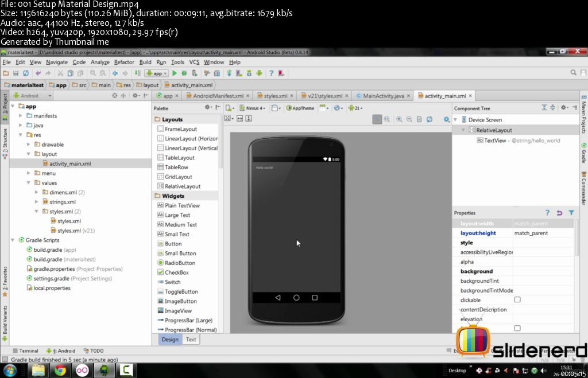Open the Build menu

[x=145, y=62]
